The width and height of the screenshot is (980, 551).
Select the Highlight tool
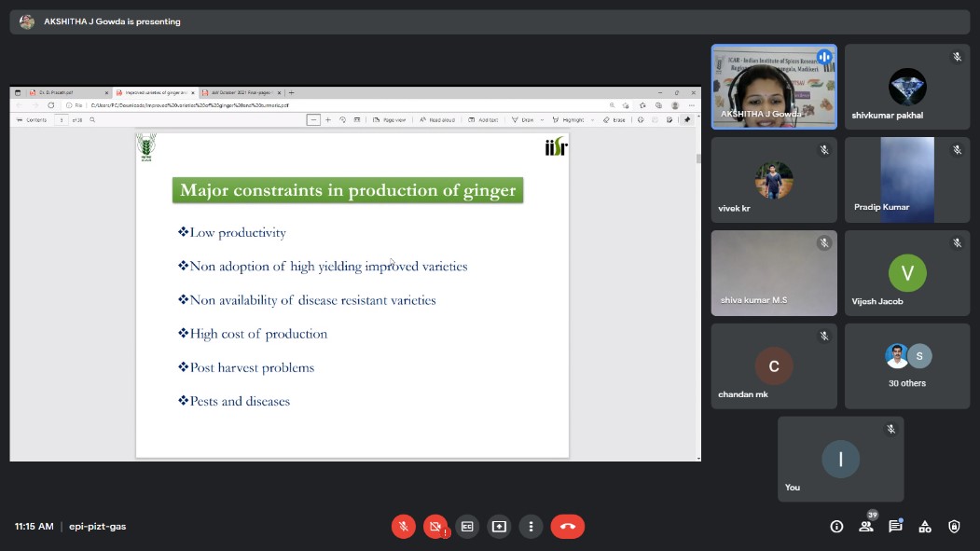(568, 120)
